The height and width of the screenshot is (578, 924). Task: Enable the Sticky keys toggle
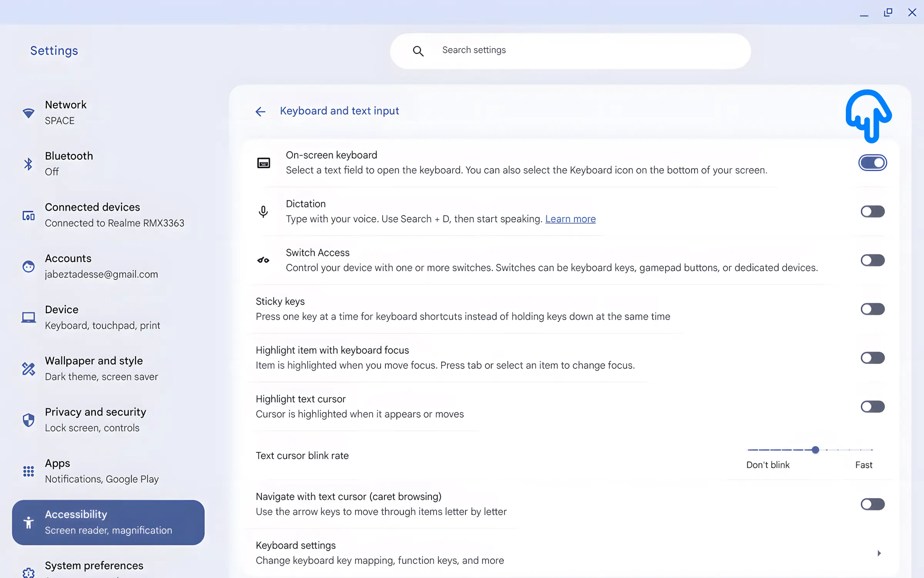(x=872, y=309)
